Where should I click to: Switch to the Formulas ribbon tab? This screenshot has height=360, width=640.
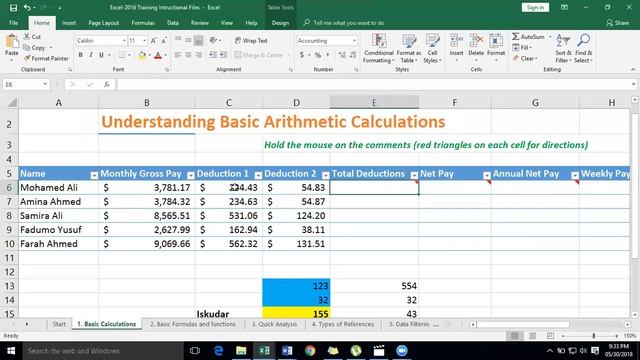tap(143, 23)
